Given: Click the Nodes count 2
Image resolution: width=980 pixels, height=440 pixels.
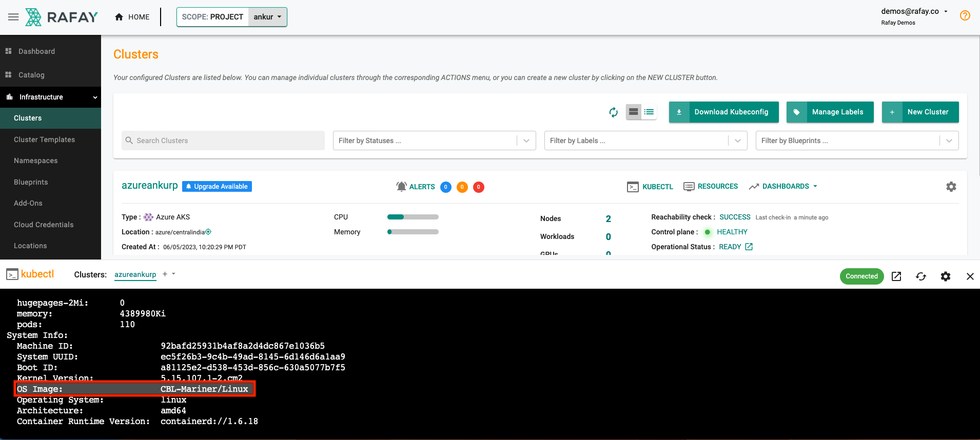Looking at the screenshot, I should click(609, 219).
